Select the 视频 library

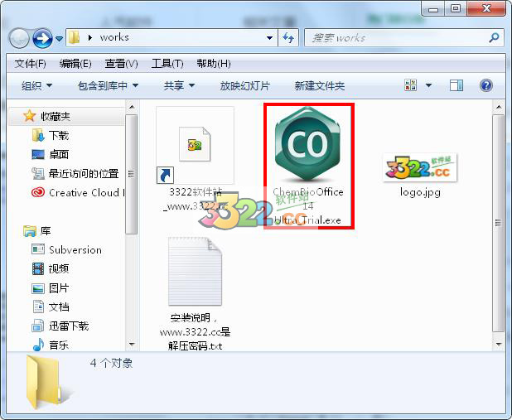(59, 268)
